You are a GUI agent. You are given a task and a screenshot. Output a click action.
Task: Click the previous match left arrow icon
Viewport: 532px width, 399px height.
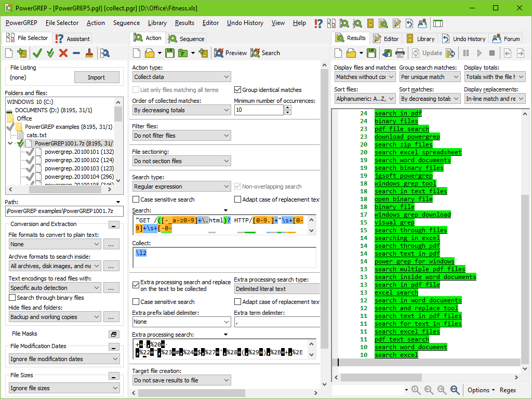click(x=508, y=53)
